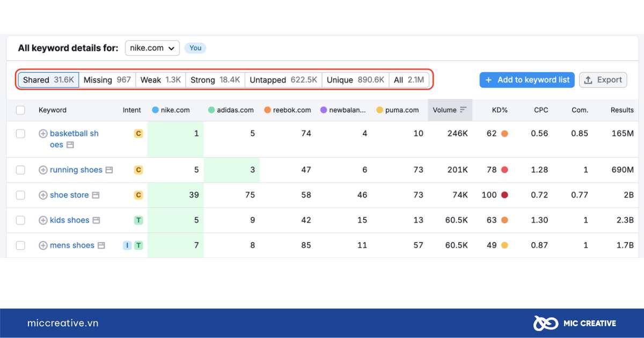Viewport: 644px width, 338px height.
Task: Click the Add to keyword list button
Action: pyautogui.click(x=528, y=80)
